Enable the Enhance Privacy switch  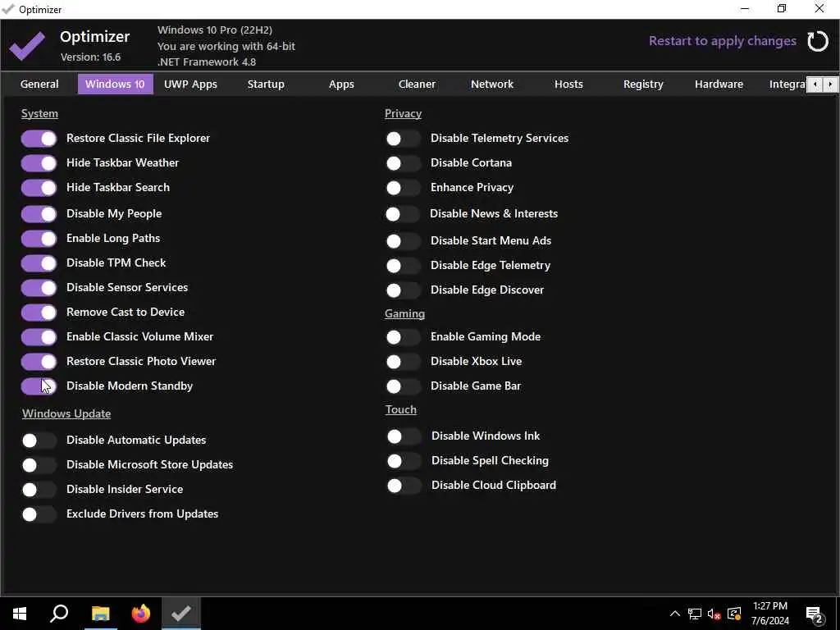coord(403,188)
